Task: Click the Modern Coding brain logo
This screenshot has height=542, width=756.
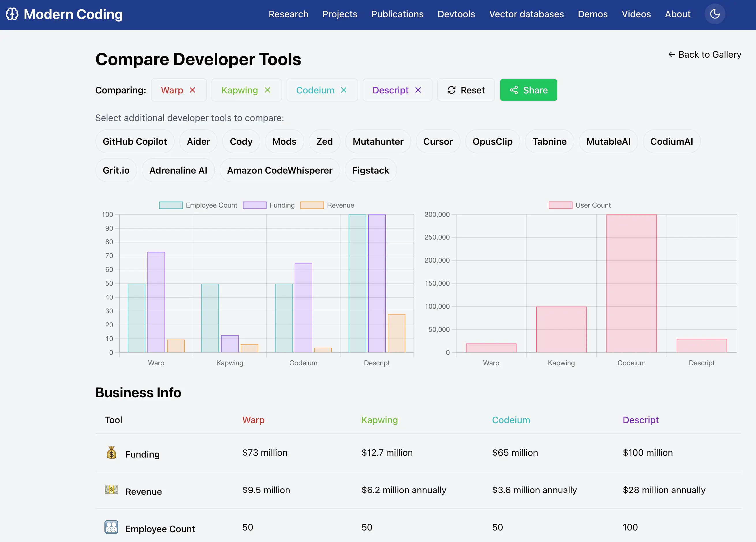Action: click(12, 14)
